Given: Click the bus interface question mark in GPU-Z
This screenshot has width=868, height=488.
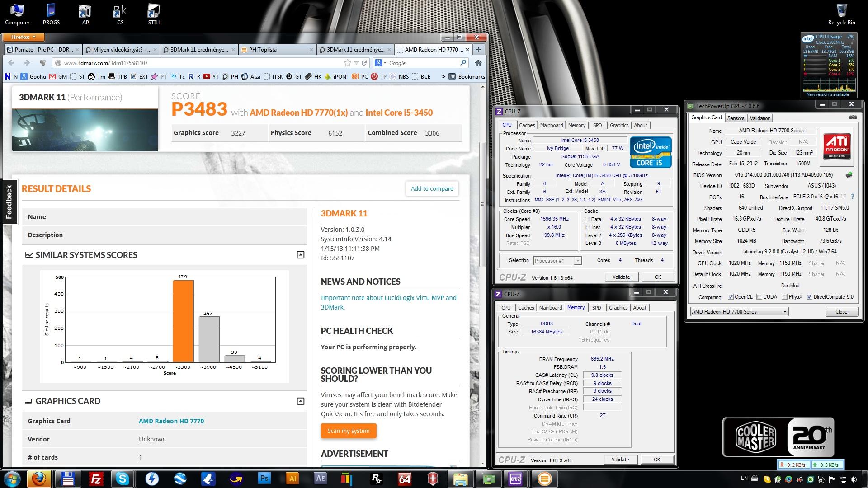Looking at the screenshot, I should 853,197.
